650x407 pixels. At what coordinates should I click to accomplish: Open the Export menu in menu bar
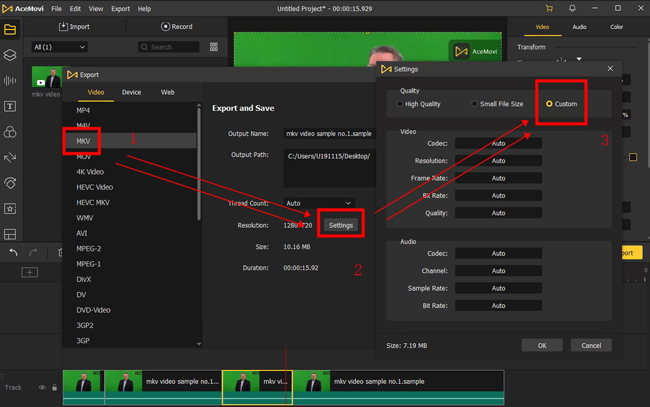tap(120, 9)
